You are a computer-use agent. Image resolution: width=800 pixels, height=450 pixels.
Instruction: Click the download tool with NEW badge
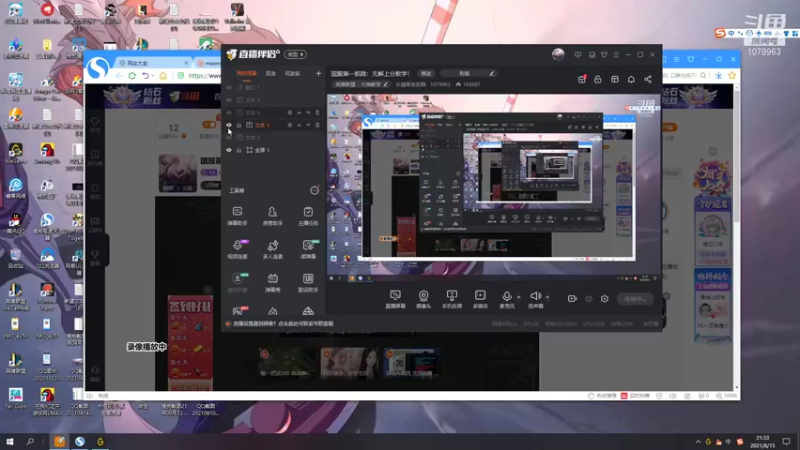coord(237,282)
